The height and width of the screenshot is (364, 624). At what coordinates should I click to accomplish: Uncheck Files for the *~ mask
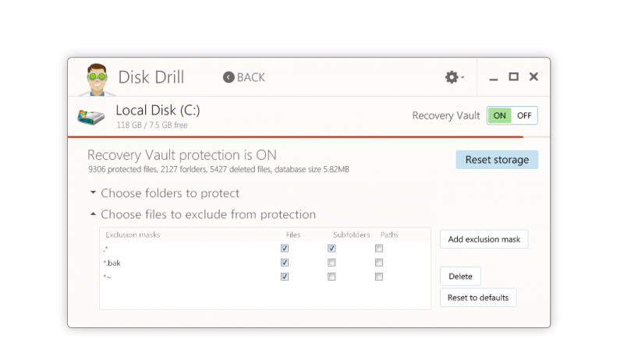pos(285,277)
